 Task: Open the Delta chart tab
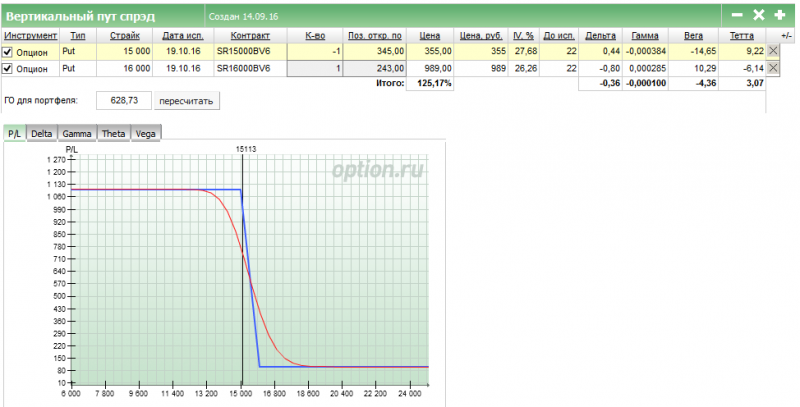[x=41, y=134]
